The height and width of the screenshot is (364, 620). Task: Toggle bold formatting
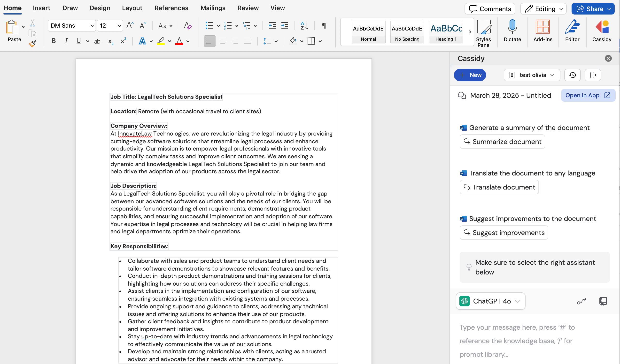(x=54, y=41)
